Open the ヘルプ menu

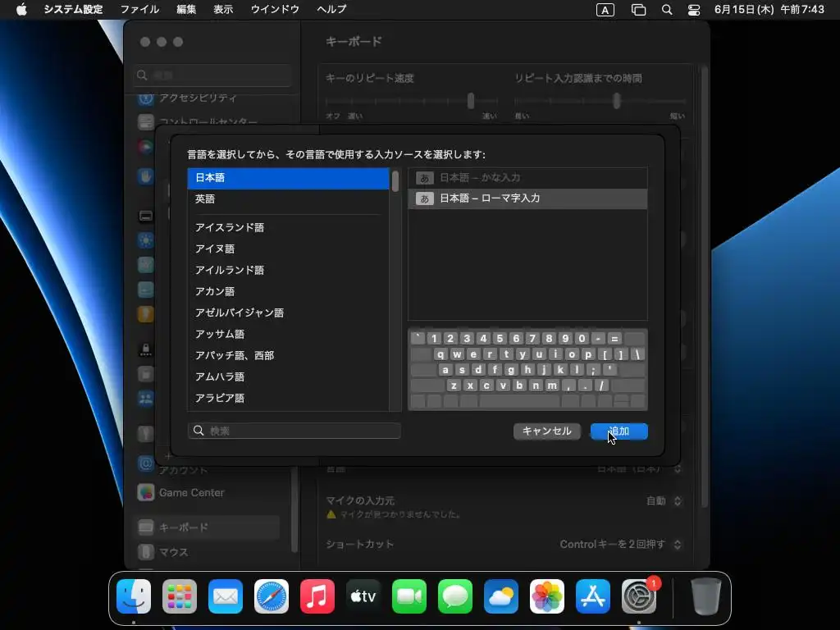coord(331,9)
